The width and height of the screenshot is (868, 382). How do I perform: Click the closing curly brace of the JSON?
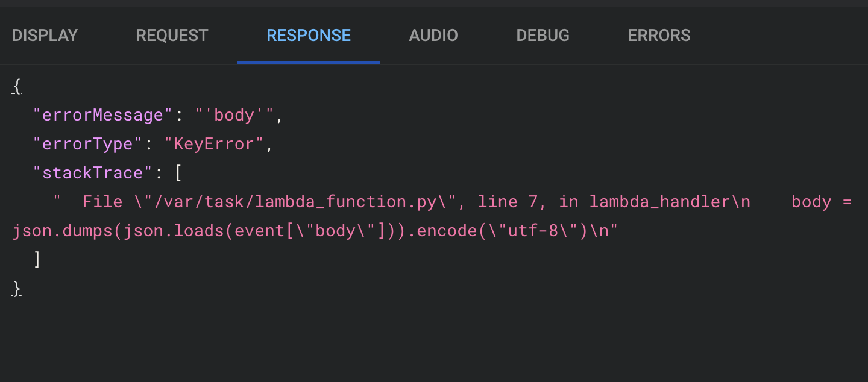(x=17, y=289)
